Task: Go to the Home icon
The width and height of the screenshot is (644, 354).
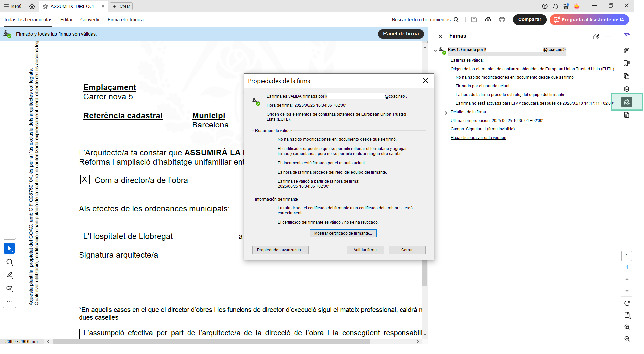Action: (32, 6)
